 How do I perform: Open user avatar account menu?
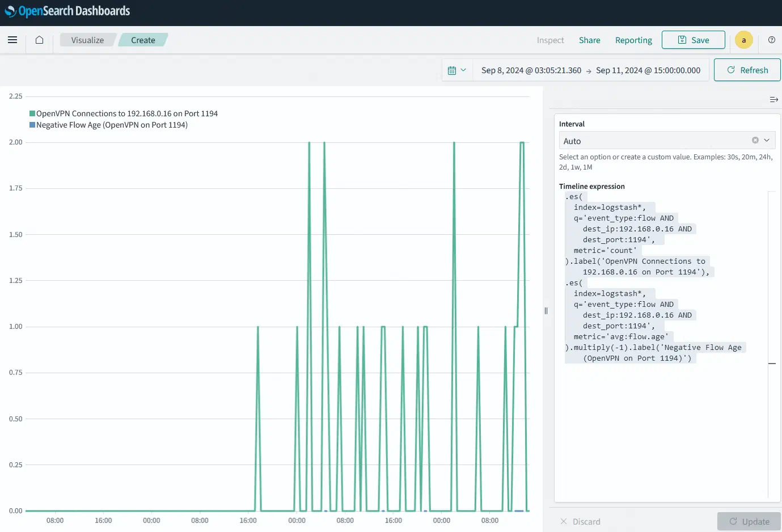(x=744, y=40)
